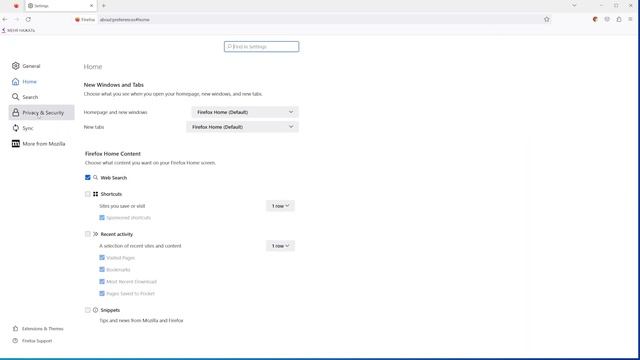Click the Mozilla logo icon in the sidebar
640x360 pixels.
(x=16, y=144)
